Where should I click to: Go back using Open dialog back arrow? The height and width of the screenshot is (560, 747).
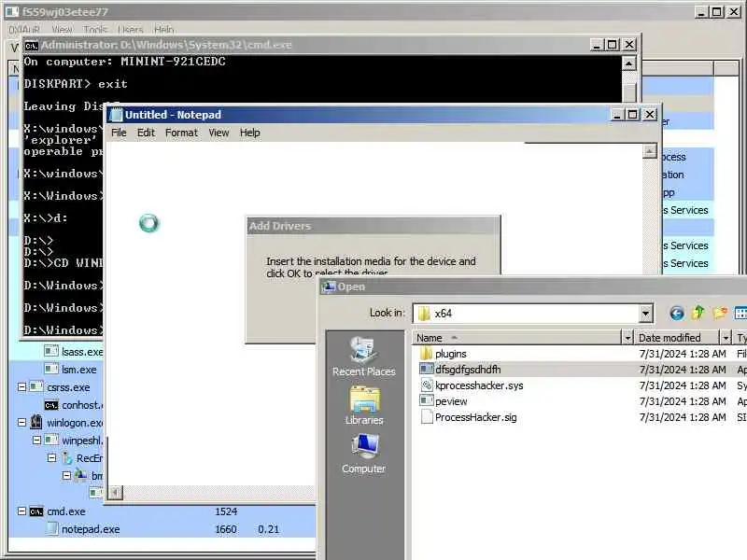pos(676,313)
